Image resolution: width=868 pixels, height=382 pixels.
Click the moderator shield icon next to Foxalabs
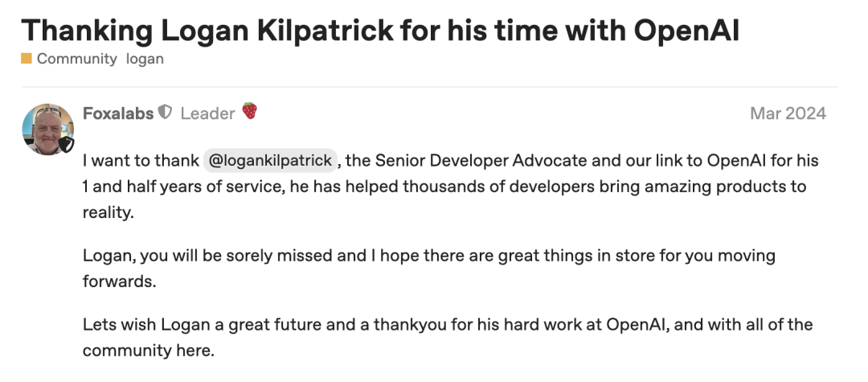pyautogui.click(x=165, y=113)
